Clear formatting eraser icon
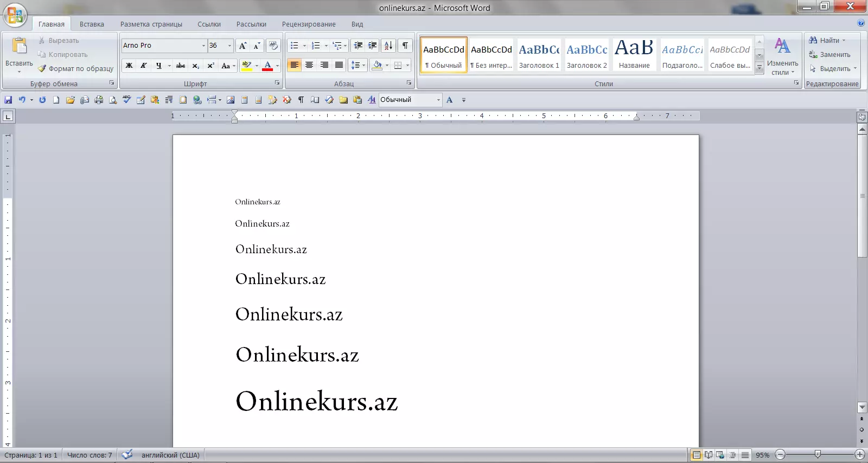Viewport: 868px width, 463px height. tap(273, 46)
